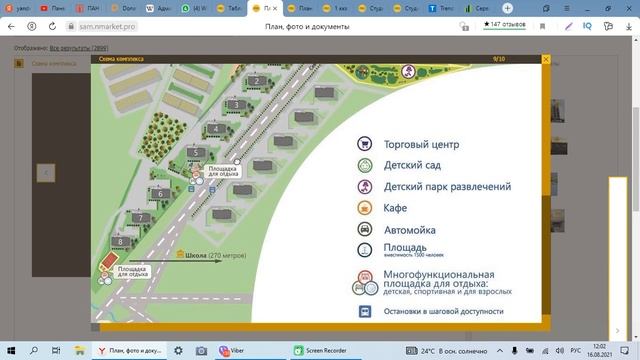This screenshot has height=360, width=640.
Task: Select the top thumbnail on the right strip
Action: [558, 110]
